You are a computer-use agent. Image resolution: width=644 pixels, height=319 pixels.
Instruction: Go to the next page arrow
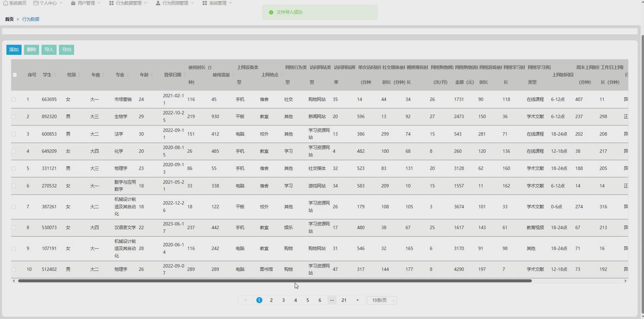click(357, 300)
